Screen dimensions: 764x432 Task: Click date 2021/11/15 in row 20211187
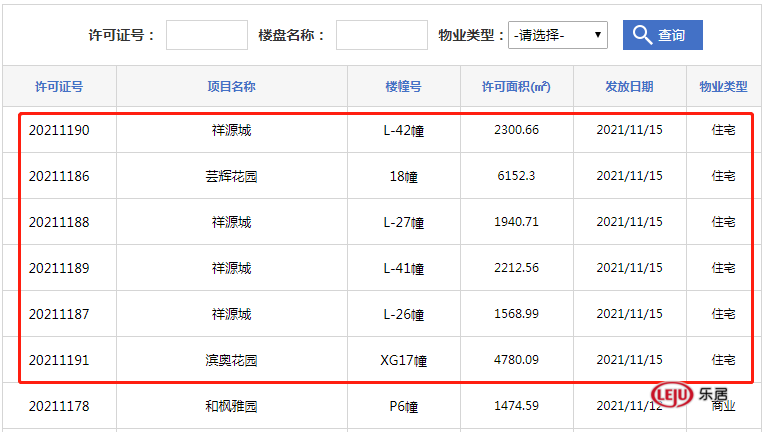(630, 314)
